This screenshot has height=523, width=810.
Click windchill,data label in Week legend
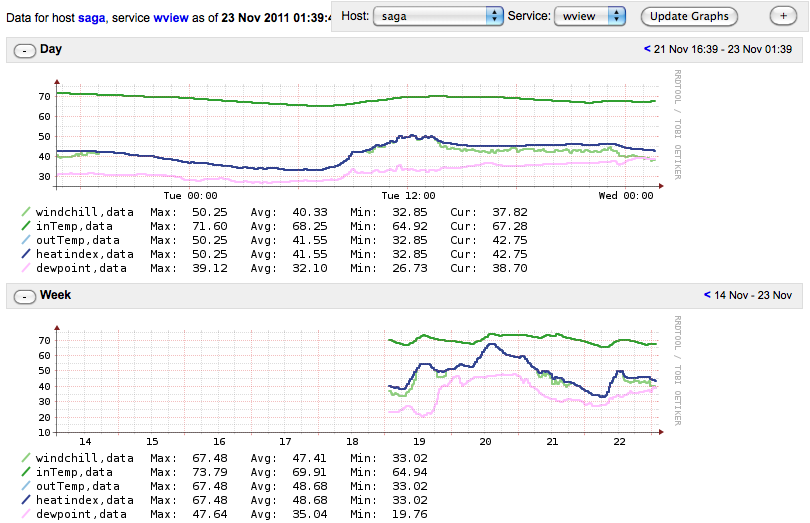[x=85, y=458]
